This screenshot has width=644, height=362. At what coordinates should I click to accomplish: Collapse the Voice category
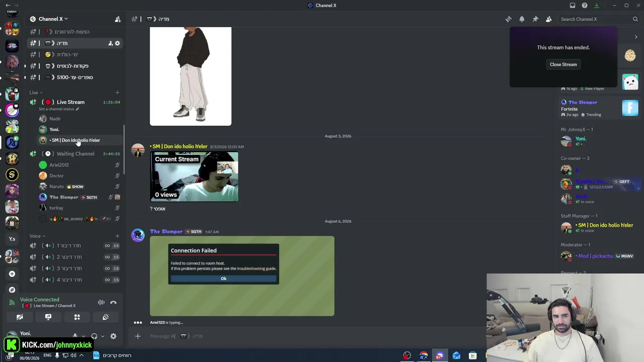[x=37, y=236]
